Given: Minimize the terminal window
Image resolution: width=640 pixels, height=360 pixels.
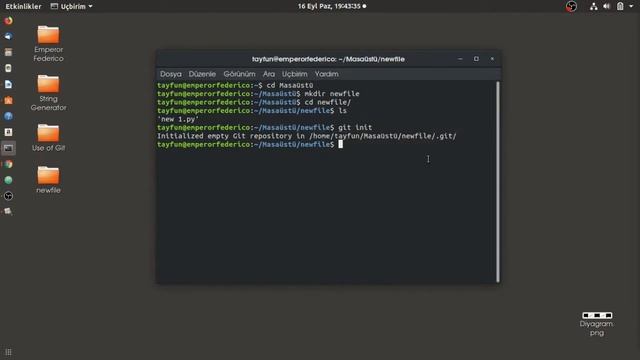Looking at the screenshot, I should pyautogui.click(x=460, y=59).
